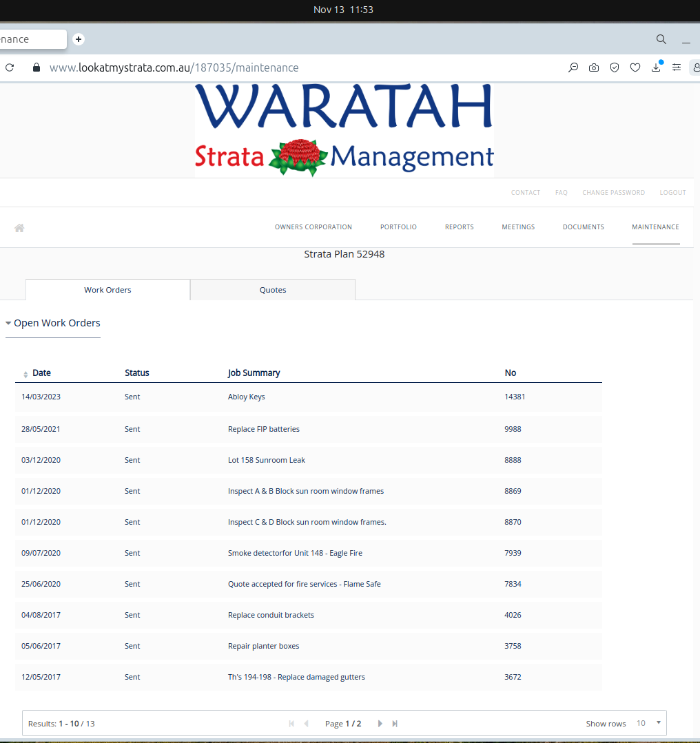The width and height of the screenshot is (700, 743).
Task: Click the Waratah Strata Management logo
Action: [x=344, y=130]
